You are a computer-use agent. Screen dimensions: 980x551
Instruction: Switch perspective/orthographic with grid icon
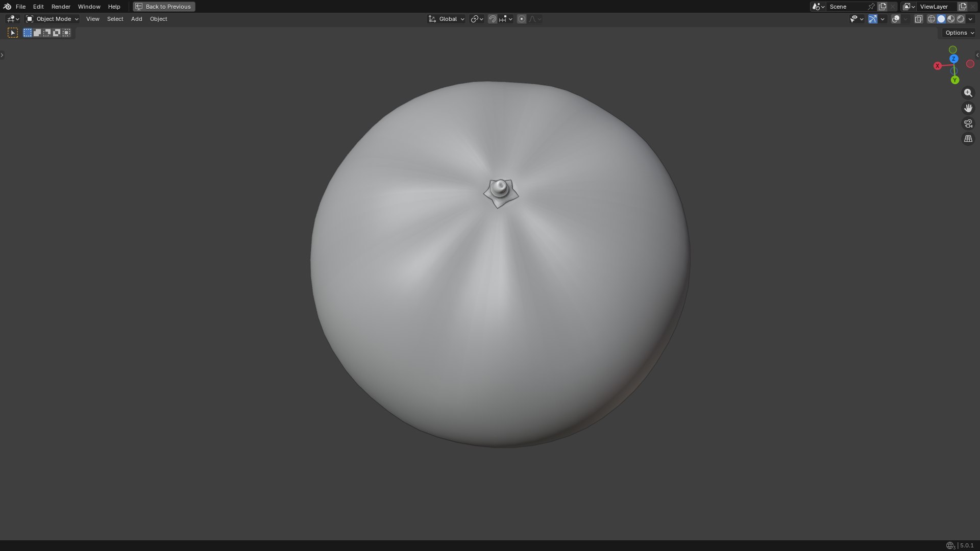pyautogui.click(x=968, y=139)
